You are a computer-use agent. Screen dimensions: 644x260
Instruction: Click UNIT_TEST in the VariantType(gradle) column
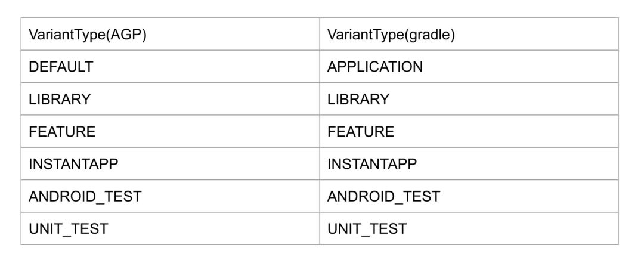pyautogui.click(x=366, y=228)
